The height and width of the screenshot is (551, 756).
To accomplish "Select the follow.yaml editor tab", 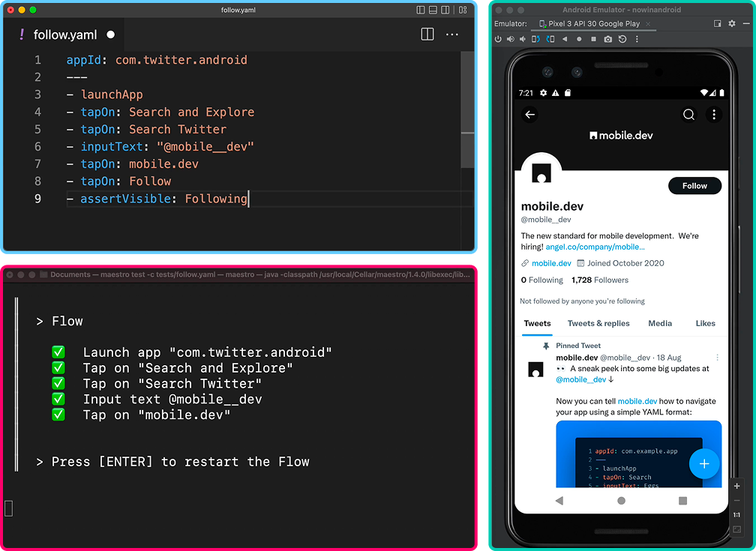I will (65, 34).
